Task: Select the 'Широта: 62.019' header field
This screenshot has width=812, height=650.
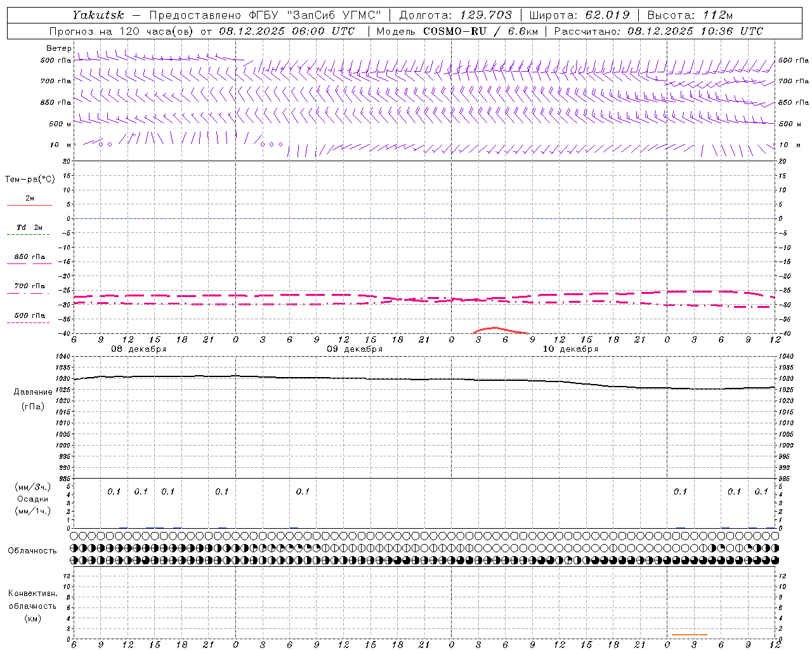Action: [579, 15]
